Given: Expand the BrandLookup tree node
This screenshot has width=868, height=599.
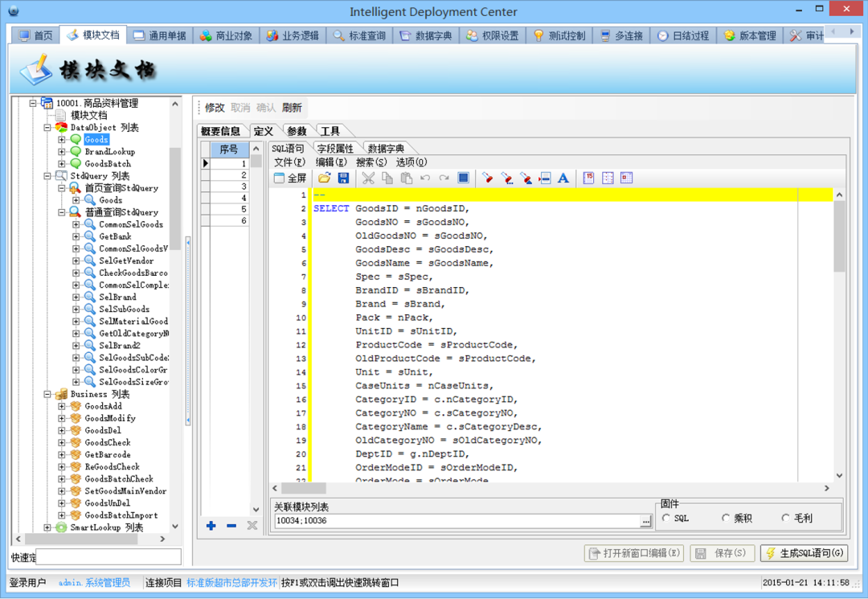Looking at the screenshot, I should [x=61, y=152].
